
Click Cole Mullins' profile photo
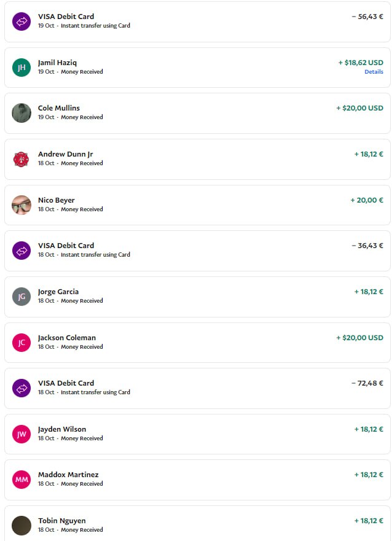click(22, 113)
